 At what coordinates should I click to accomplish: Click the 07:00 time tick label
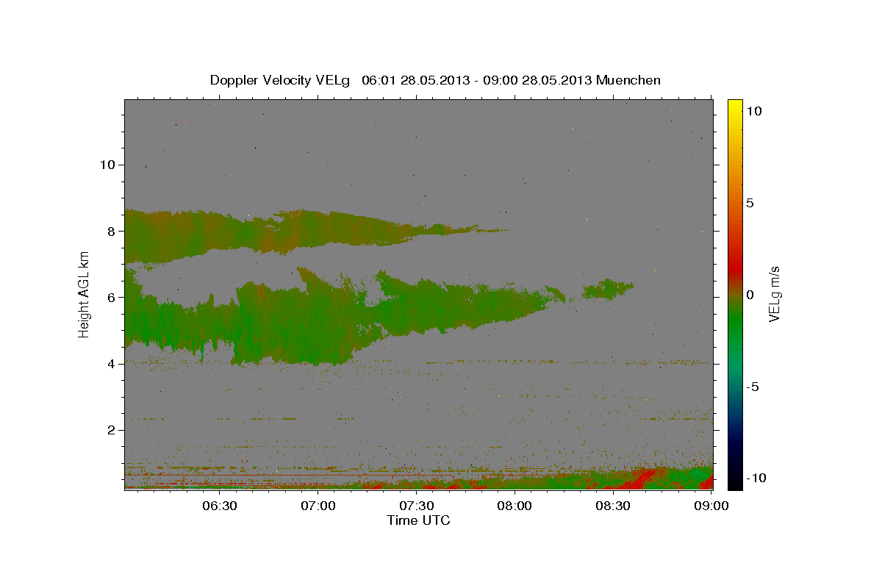[318, 506]
